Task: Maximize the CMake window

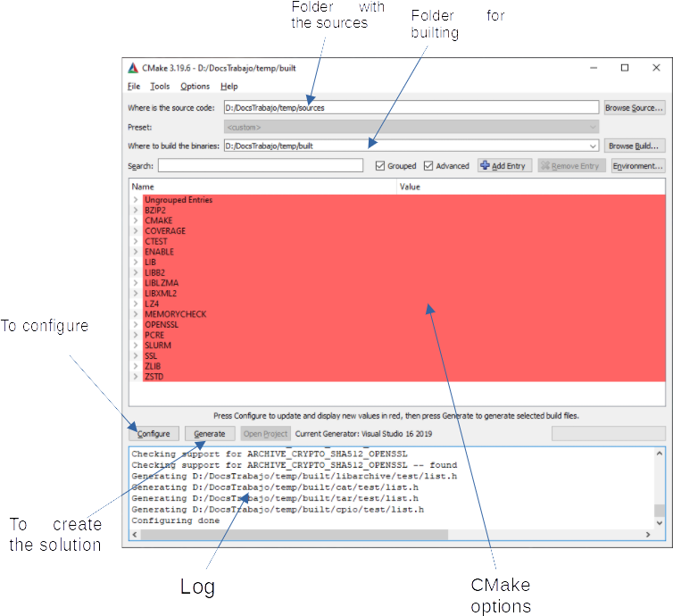Action: pyautogui.click(x=625, y=68)
